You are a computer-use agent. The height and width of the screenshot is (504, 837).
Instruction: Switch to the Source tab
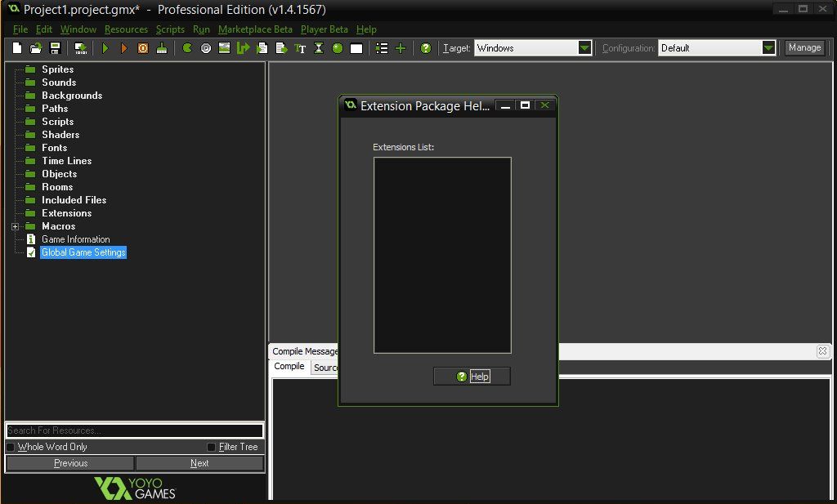point(326,367)
